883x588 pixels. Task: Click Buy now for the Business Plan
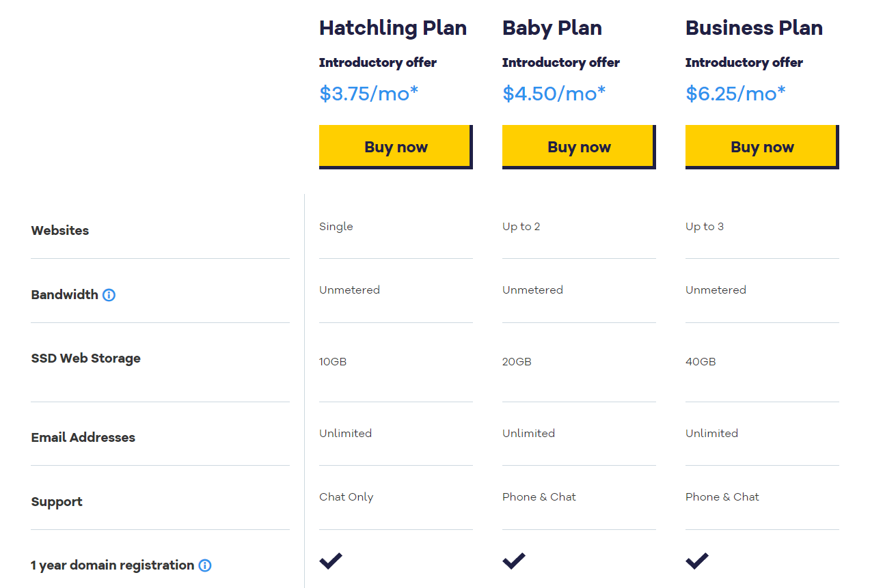pyautogui.click(x=761, y=146)
